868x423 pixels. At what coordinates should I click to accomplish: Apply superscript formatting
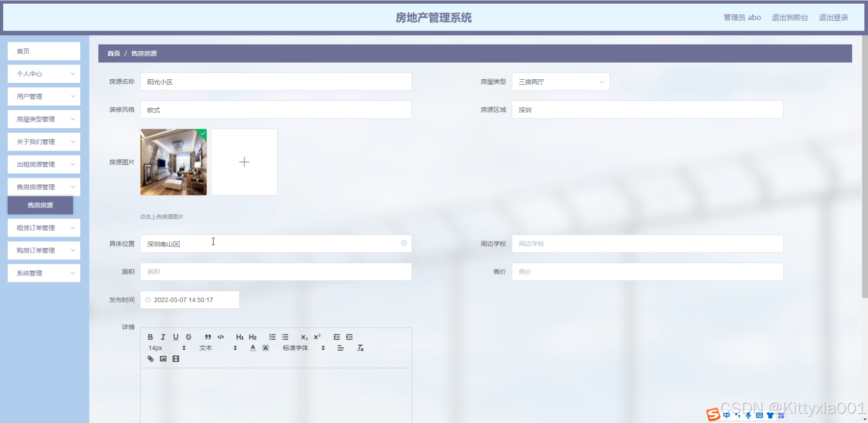(317, 337)
